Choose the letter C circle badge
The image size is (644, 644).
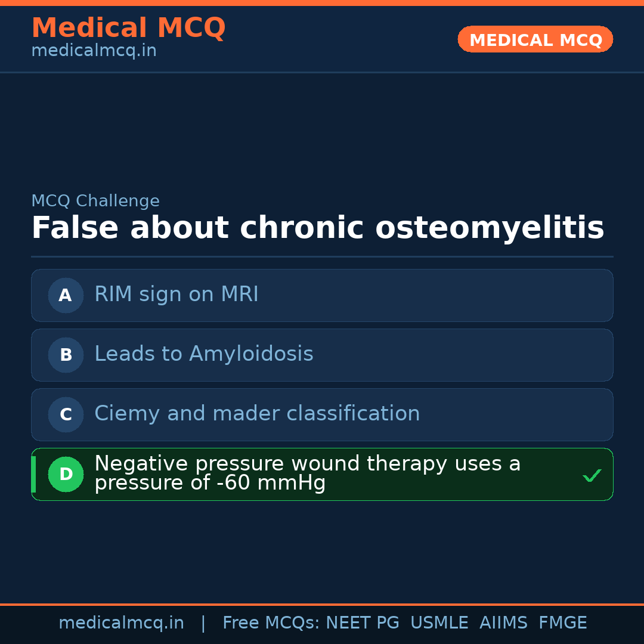click(x=66, y=414)
